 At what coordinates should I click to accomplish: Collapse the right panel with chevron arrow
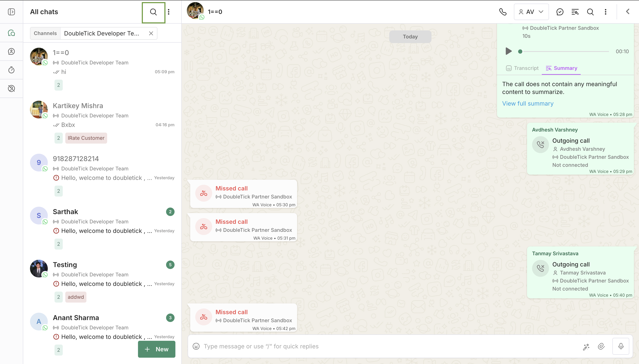[628, 11]
